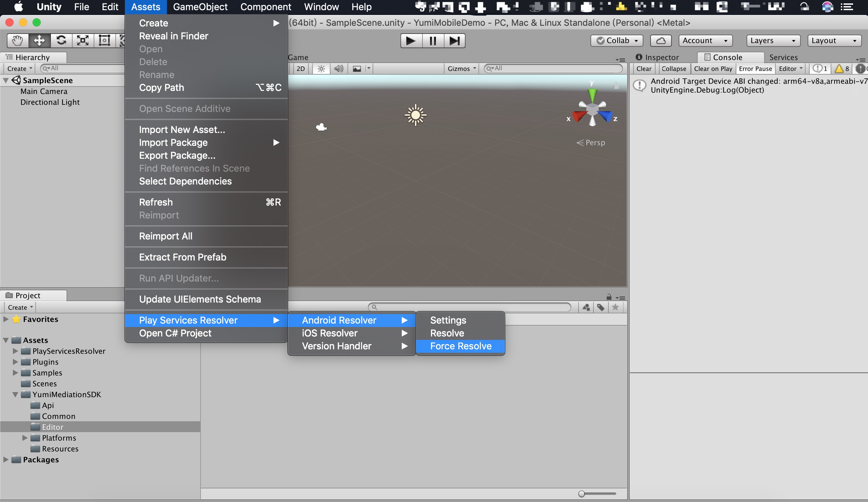Toggle scene audio speaker icon

(x=339, y=69)
